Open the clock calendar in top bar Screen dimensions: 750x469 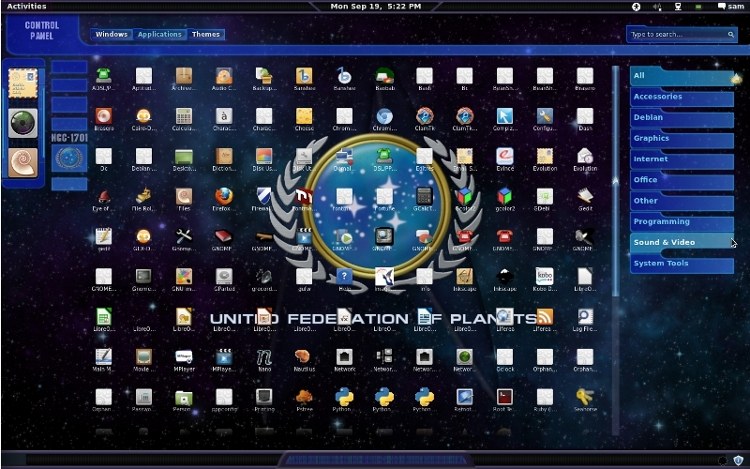point(375,6)
